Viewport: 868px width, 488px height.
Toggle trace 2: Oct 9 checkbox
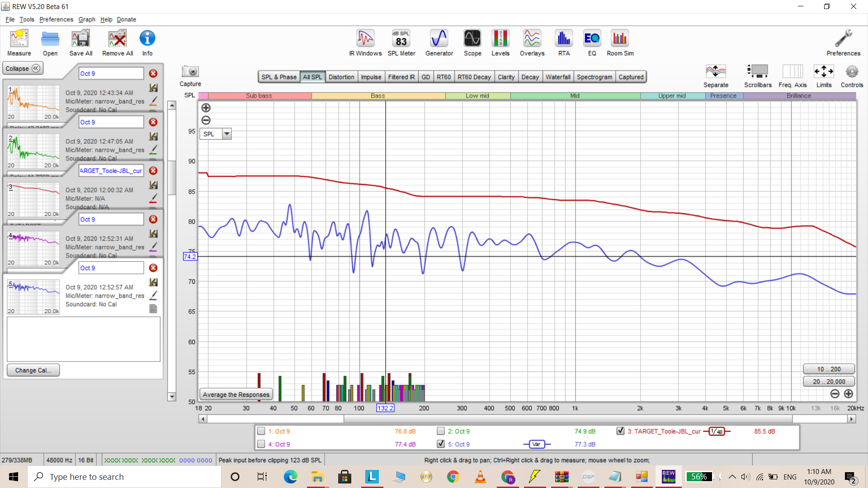pyautogui.click(x=441, y=431)
